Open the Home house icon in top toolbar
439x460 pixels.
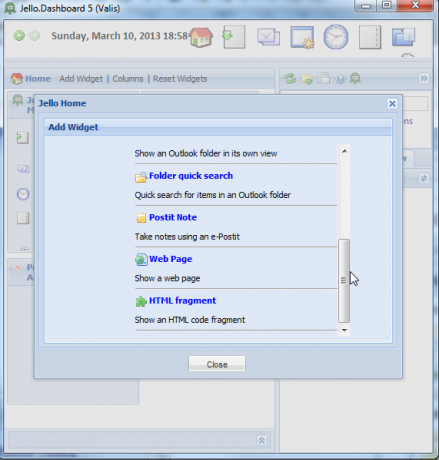coord(201,37)
